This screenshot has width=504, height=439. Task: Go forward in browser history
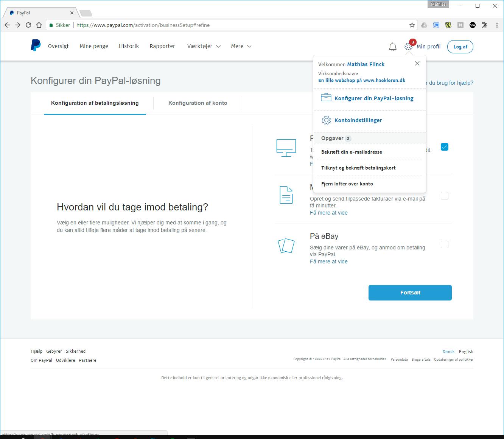pos(18,25)
